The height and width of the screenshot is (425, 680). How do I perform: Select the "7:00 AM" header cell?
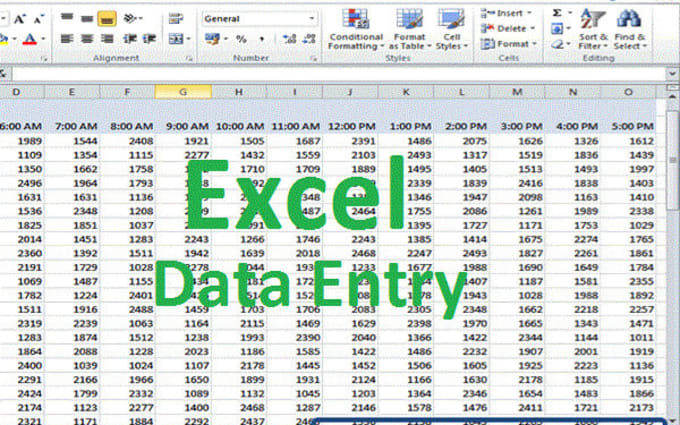click(72, 126)
